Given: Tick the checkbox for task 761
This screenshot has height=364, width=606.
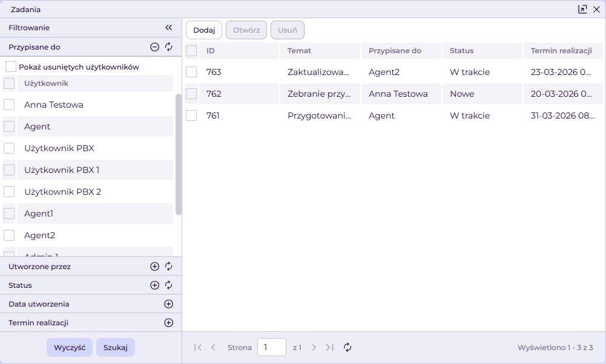Looking at the screenshot, I should (x=191, y=115).
